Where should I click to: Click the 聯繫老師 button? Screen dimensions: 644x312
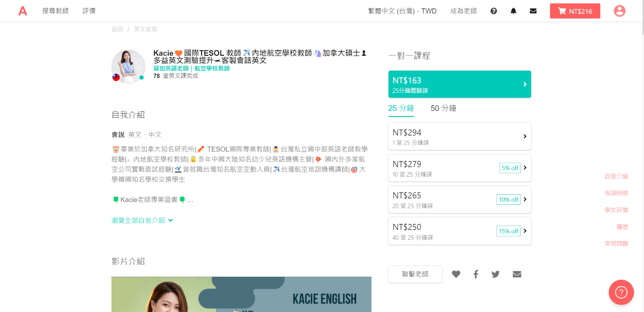415,274
